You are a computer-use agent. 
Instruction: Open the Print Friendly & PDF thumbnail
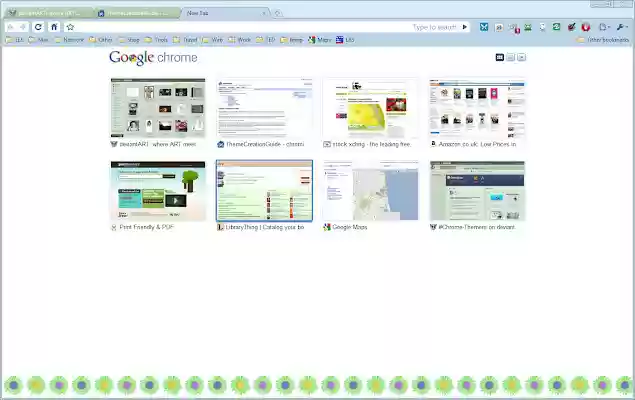tap(158, 191)
